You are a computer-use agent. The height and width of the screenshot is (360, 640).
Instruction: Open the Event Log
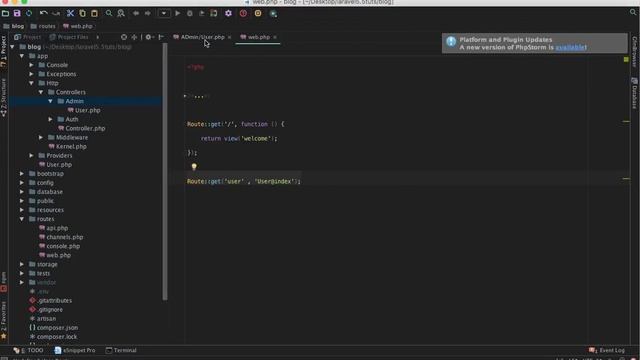point(607,350)
